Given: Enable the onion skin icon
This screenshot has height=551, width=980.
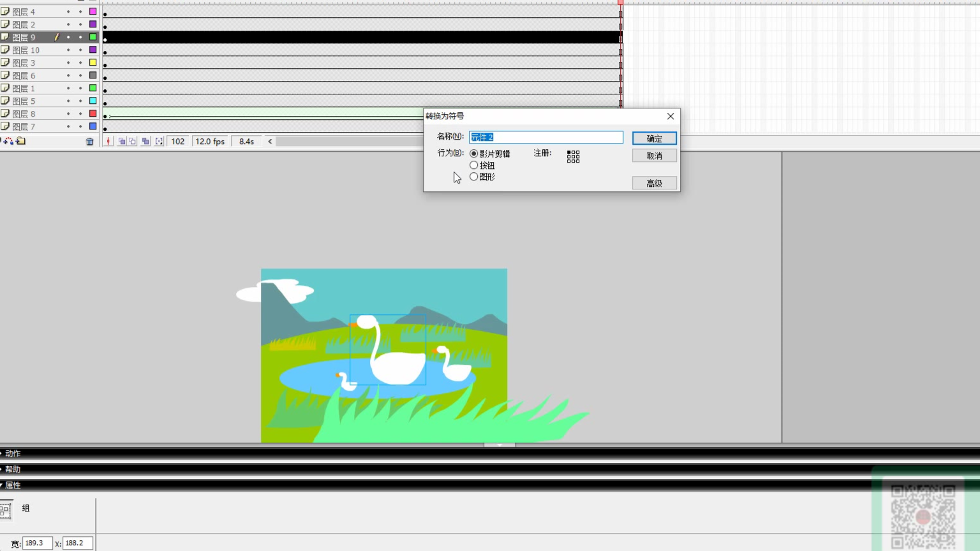Looking at the screenshot, I should coord(122,142).
